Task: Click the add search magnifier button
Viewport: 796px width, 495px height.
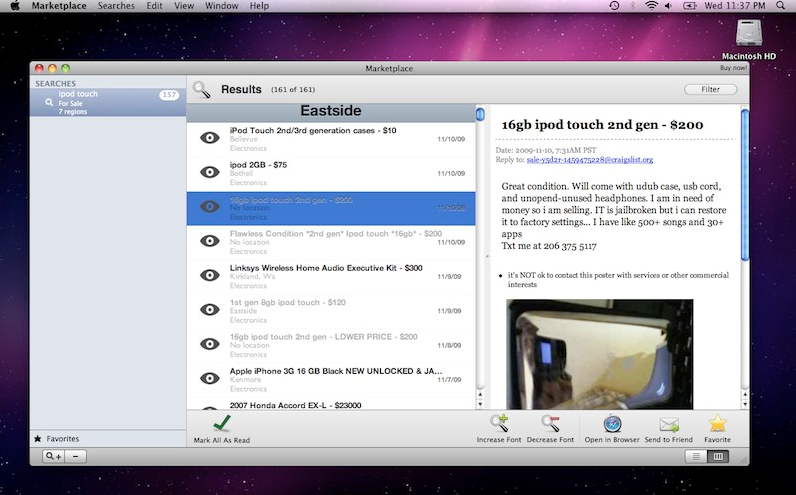Action: point(53,456)
